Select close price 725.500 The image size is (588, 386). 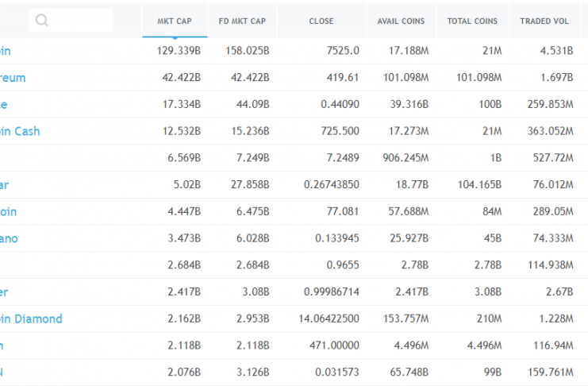click(x=340, y=131)
